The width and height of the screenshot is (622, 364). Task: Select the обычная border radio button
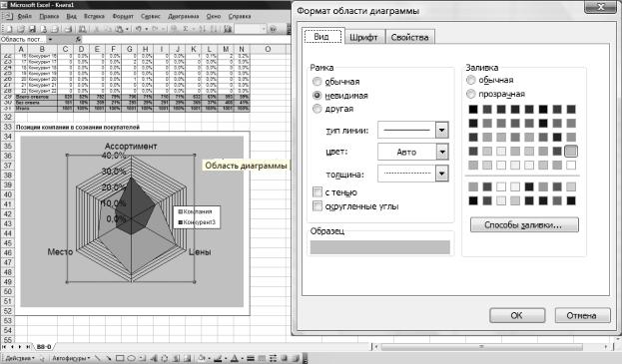[x=316, y=82]
